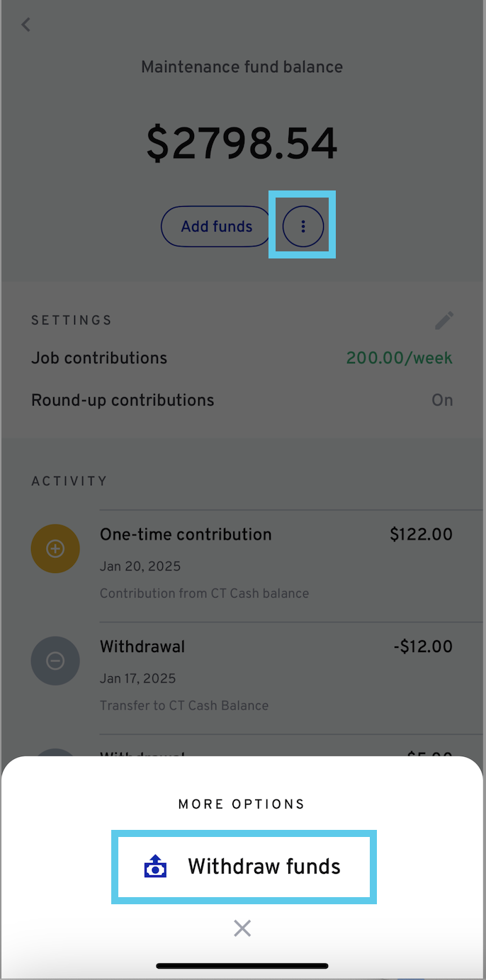Tap the back arrow icon
486x980 pixels.
pos(26,25)
